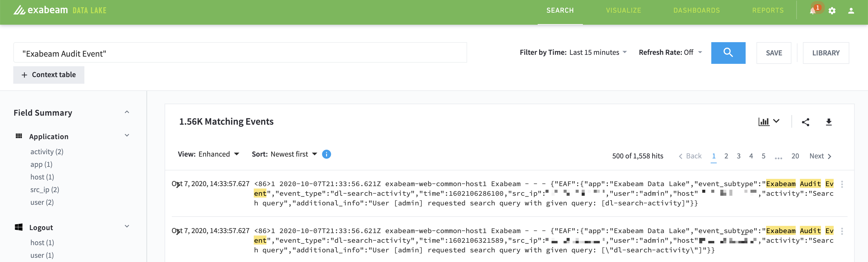Click the Application grid icon

pos(19,136)
